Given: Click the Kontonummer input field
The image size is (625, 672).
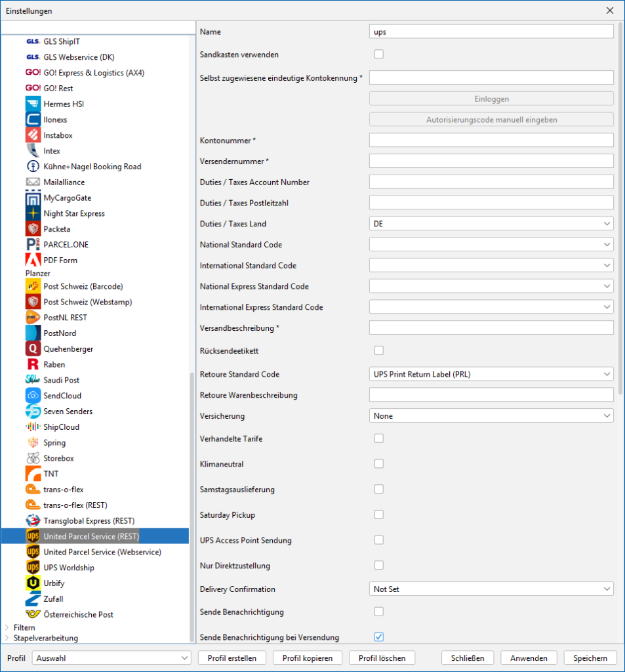Looking at the screenshot, I should point(491,140).
